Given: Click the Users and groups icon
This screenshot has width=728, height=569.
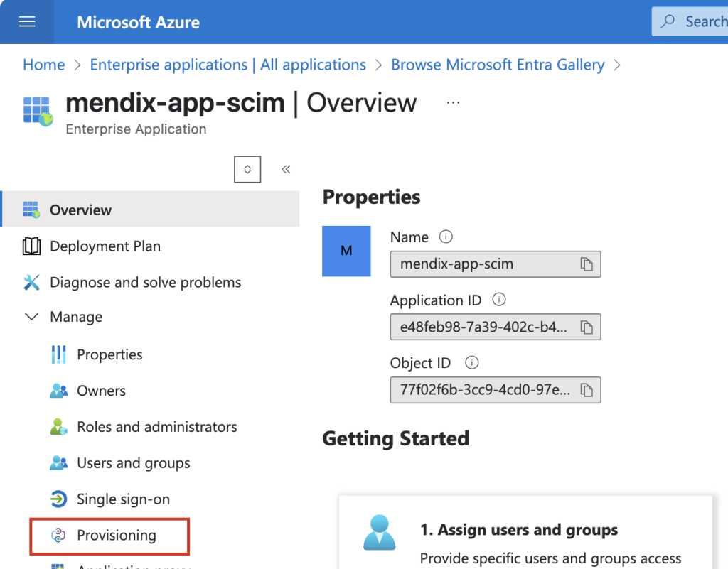Looking at the screenshot, I should 58,463.
